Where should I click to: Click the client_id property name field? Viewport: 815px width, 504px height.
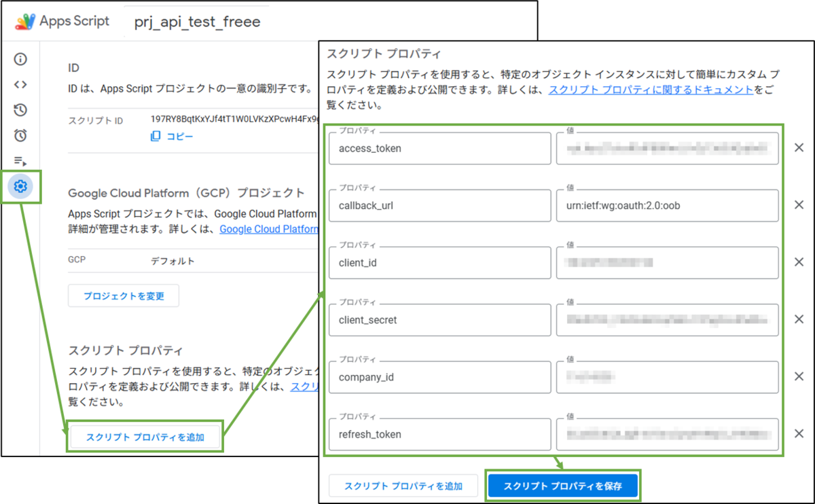point(440,262)
